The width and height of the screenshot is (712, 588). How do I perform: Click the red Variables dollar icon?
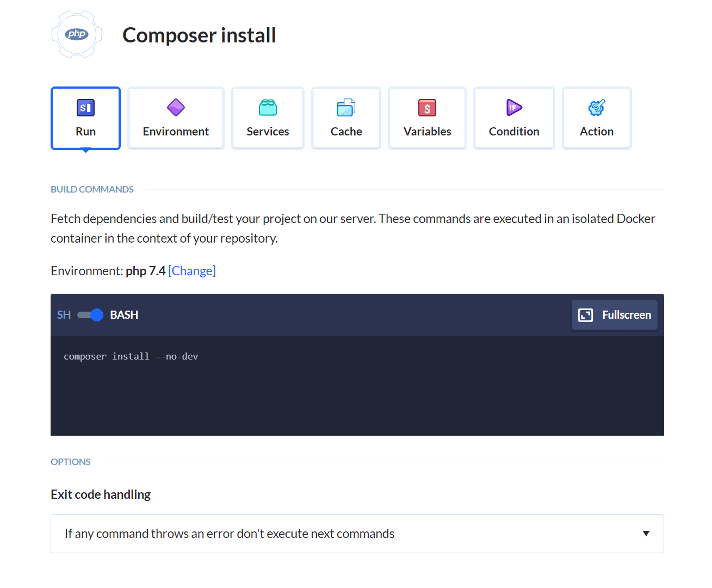point(427,108)
